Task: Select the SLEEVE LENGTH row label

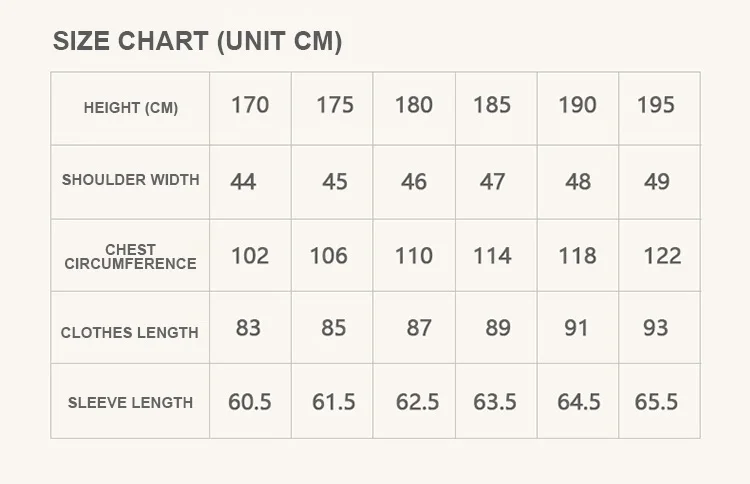Action: coord(131,403)
